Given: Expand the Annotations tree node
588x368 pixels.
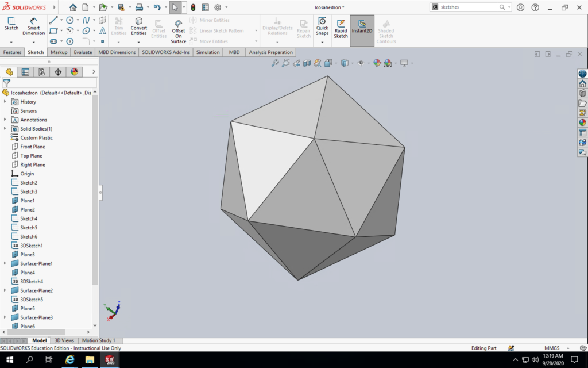Looking at the screenshot, I should [5, 120].
